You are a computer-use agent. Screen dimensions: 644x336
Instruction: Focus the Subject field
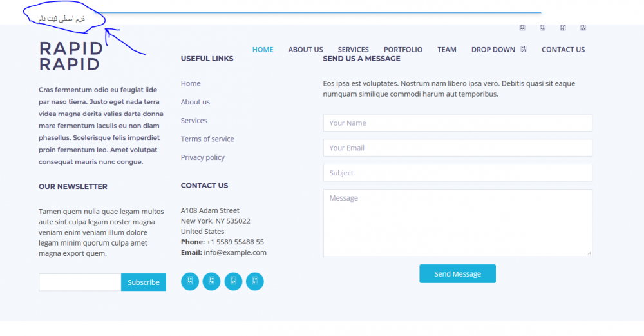(x=457, y=173)
